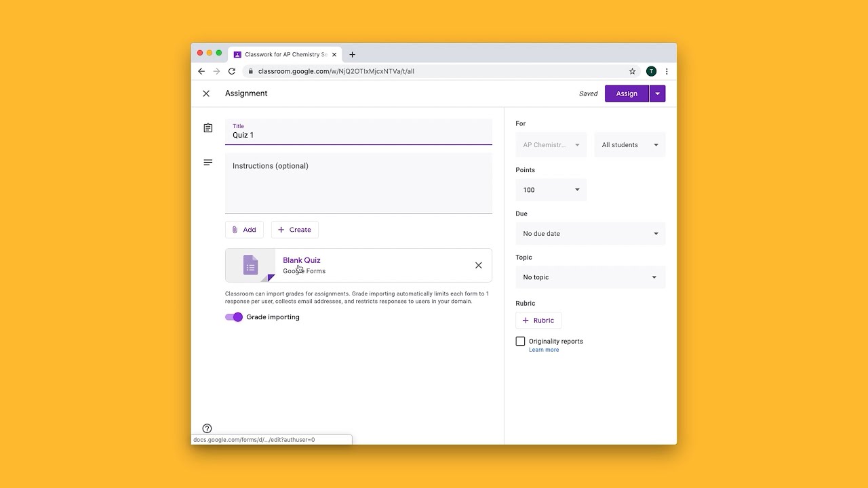
Task: Open the Points dropdown showing 100
Action: click(551, 190)
